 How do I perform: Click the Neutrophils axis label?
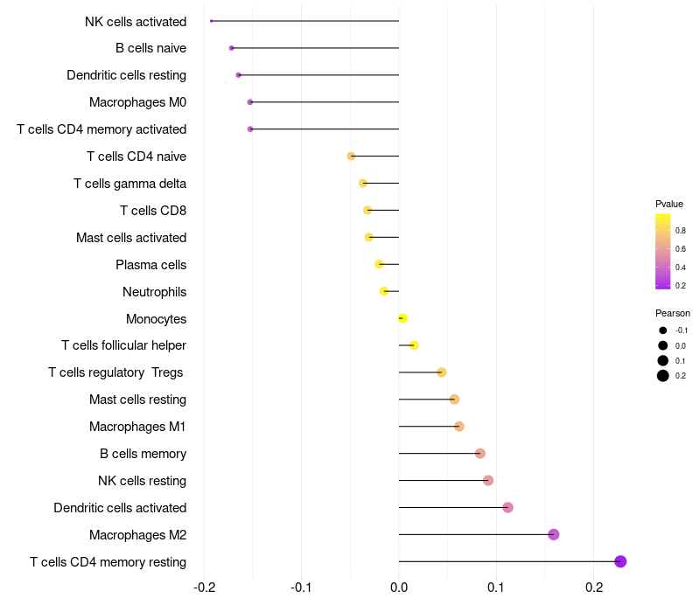pyautogui.click(x=154, y=291)
